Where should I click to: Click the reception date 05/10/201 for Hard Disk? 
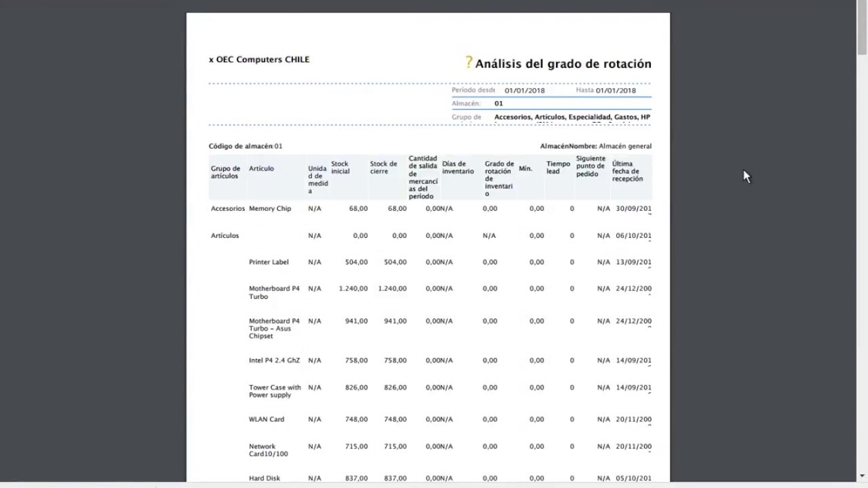point(633,478)
